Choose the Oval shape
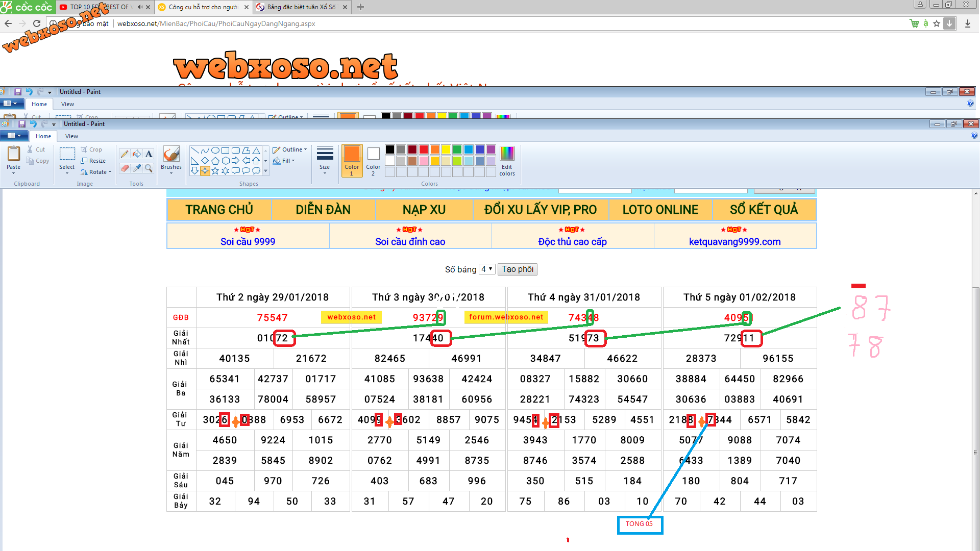The image size is (980, 551). click(215, 151)
